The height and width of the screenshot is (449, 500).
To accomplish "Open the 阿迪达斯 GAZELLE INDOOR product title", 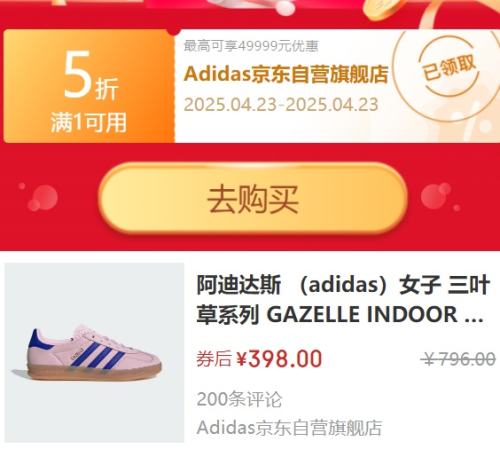I will (x=343, y=299).
